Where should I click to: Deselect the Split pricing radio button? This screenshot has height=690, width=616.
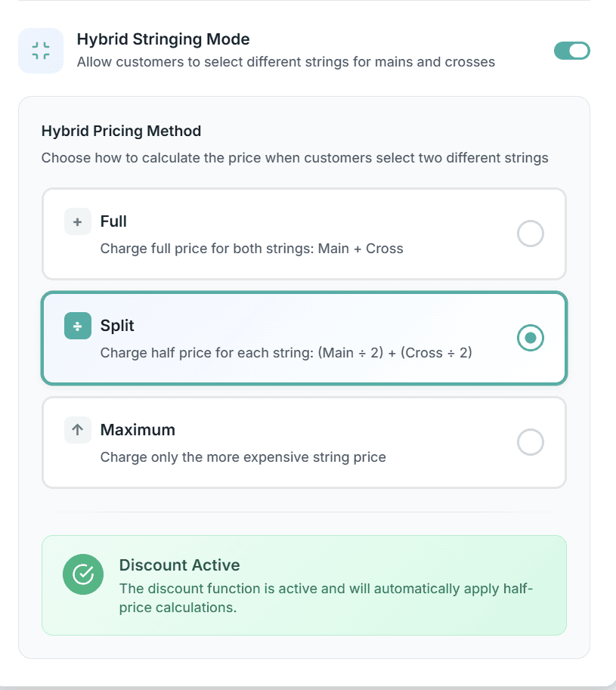tap(531, 338)
